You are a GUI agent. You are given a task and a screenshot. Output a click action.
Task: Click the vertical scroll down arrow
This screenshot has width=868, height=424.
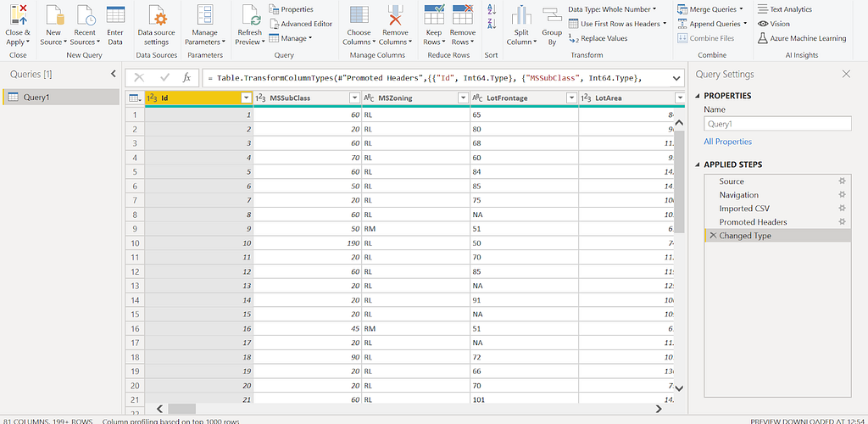coord(680,388)
